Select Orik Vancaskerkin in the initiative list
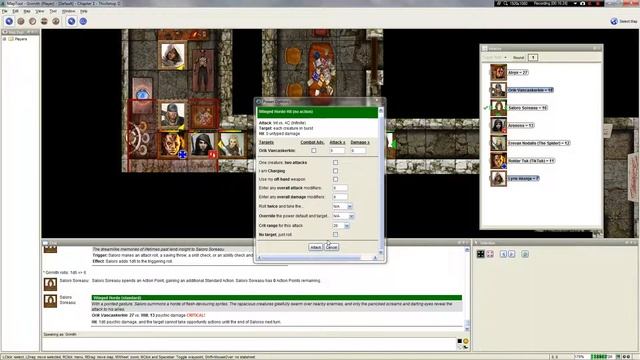This screenshot has width=640, height=360. (522, 90)
